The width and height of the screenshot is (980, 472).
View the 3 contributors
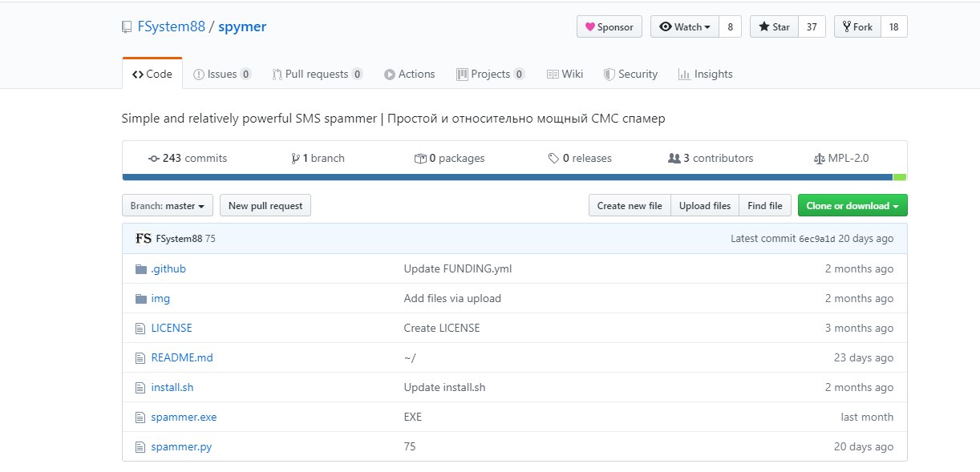tap(711, 159)
